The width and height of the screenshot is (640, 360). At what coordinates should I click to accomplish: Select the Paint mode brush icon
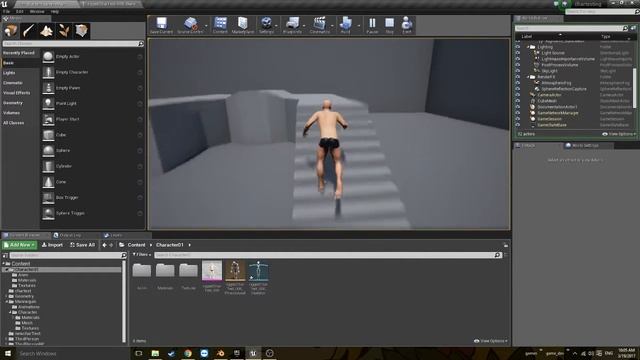pyautogui.click(x=29, y=31)
